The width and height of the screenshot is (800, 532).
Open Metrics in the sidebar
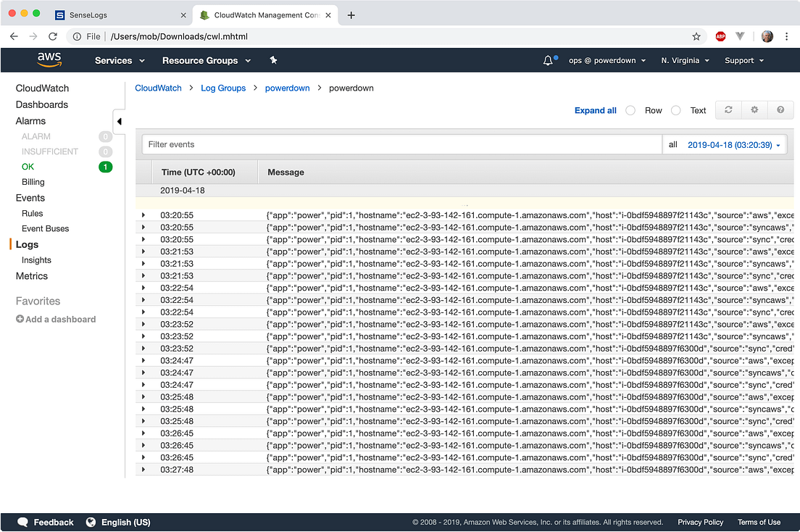pyautogui.click(x=32, y=275)
